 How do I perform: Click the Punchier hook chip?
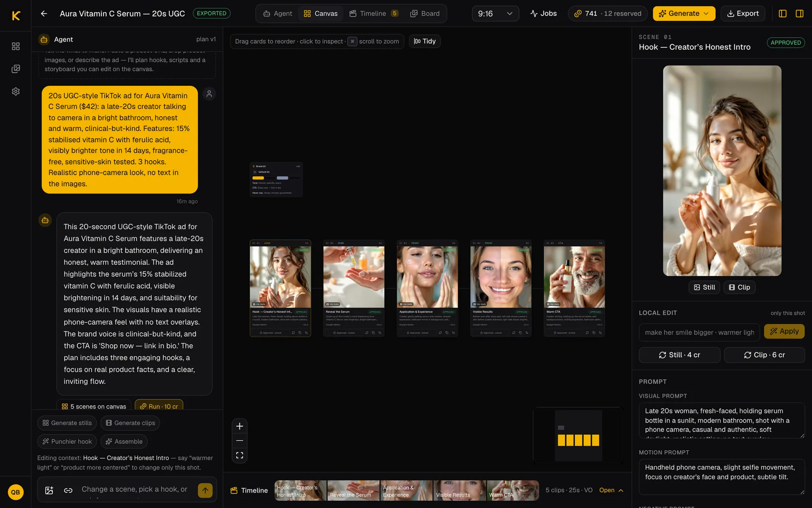click(67, 442)
